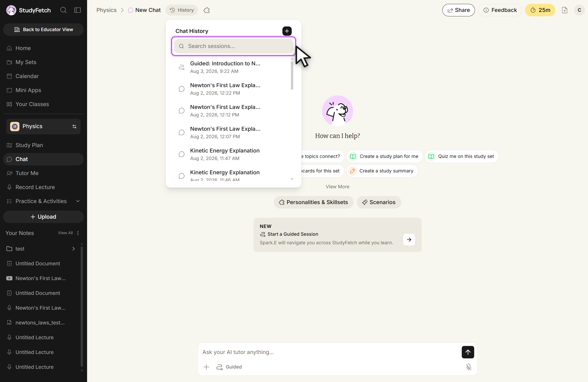Open the Study Plan section
Image resolution: width=588 pixels, height=382 pixels.
(x=44, y=145)
